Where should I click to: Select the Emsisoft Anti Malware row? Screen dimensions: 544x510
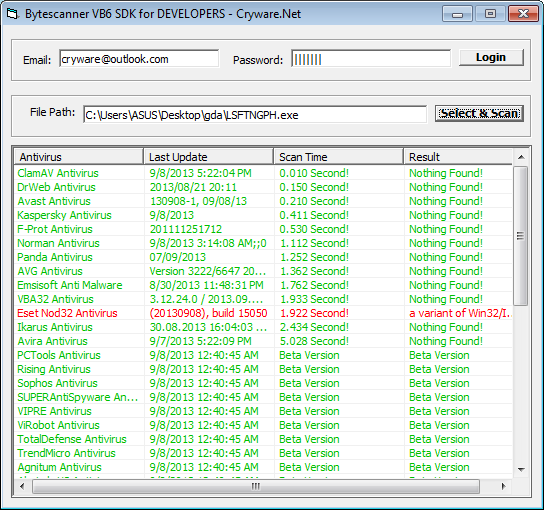263,285
